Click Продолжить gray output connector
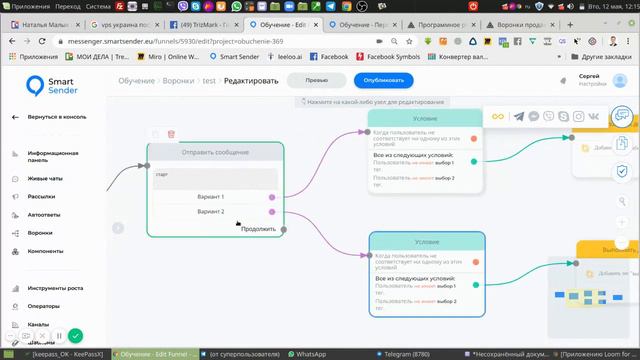This screenshot has width=640, height=360. (x=284, y=229)
